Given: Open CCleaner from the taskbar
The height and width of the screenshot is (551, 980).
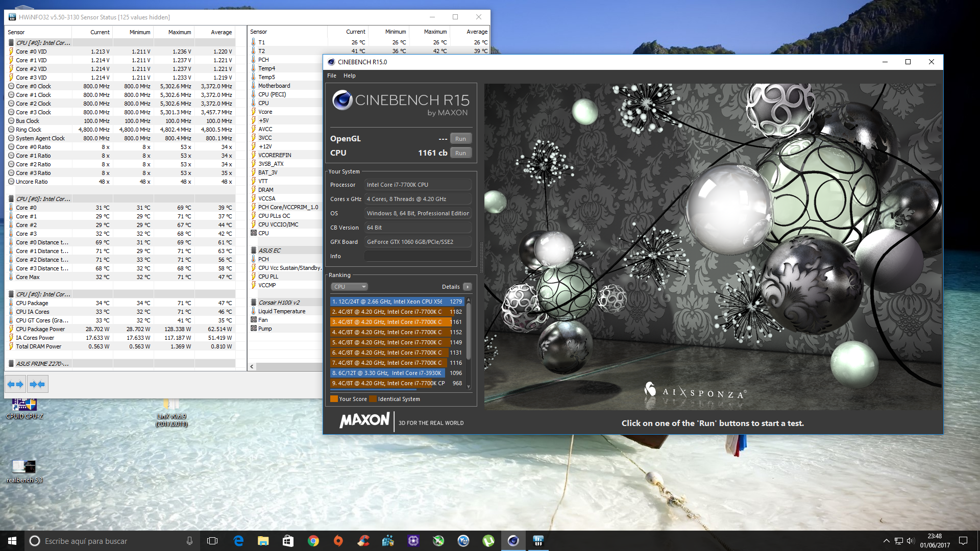Looking at the screenshot, I should 363,541.
